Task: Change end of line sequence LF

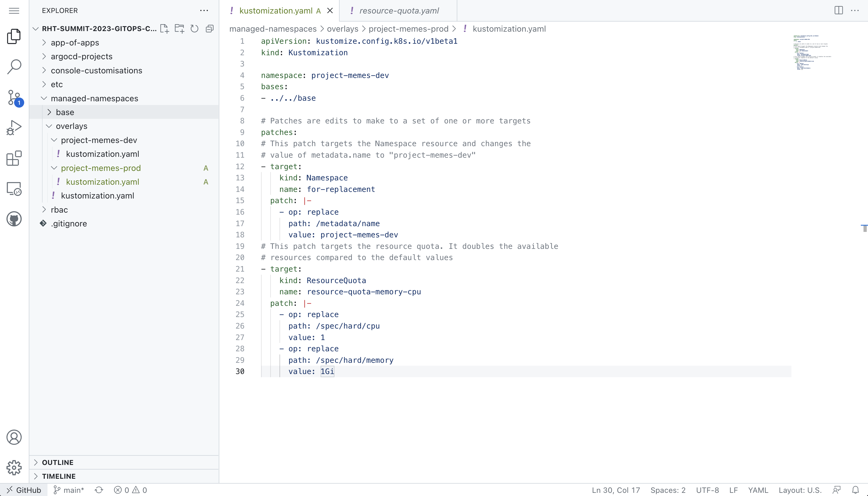Action: pyautogui.click(x=733, y=490)
